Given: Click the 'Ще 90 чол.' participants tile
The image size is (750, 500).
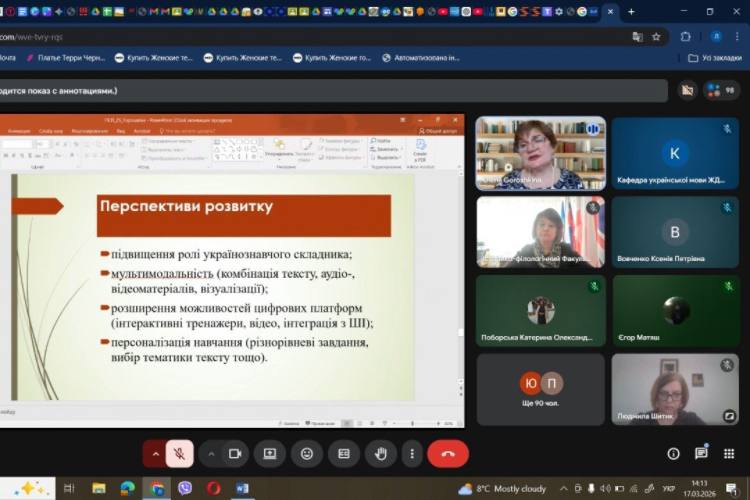Looking at the screenshot, I should (x=540, y=389).
